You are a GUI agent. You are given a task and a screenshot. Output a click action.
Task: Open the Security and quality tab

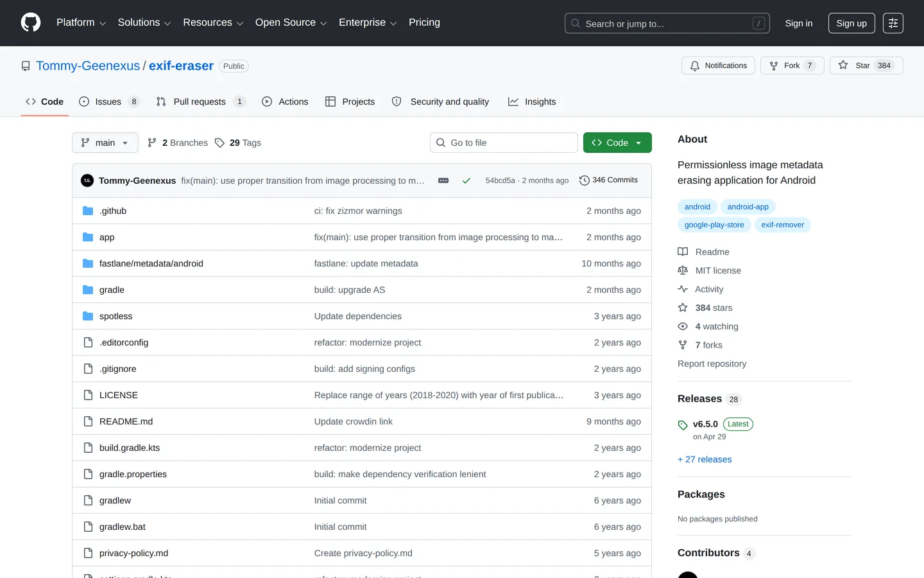(441, 101)
